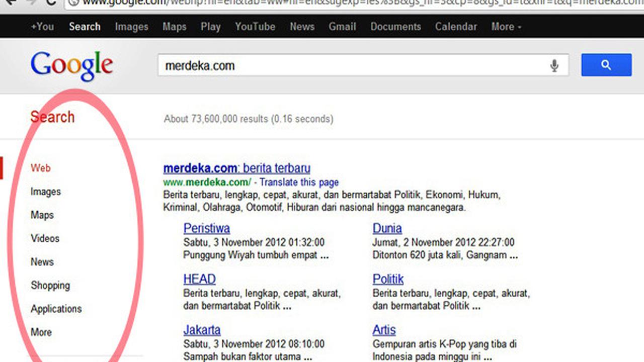Open the More dropdown in top bar
Viewport: 644px width, 362px height.
pyautogui.click(x=506, y=27)
